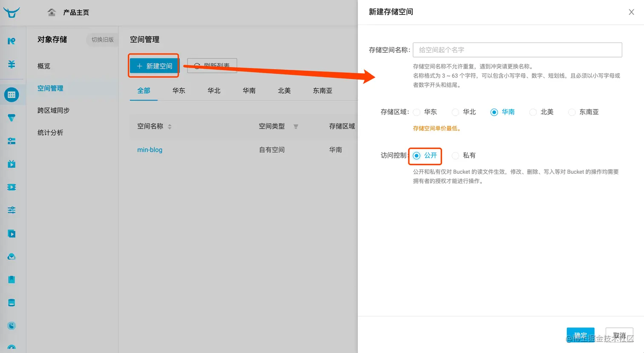Open the funnel icon in the sidebar
Screen dimensions: 644x353
[x=11, y=118]
